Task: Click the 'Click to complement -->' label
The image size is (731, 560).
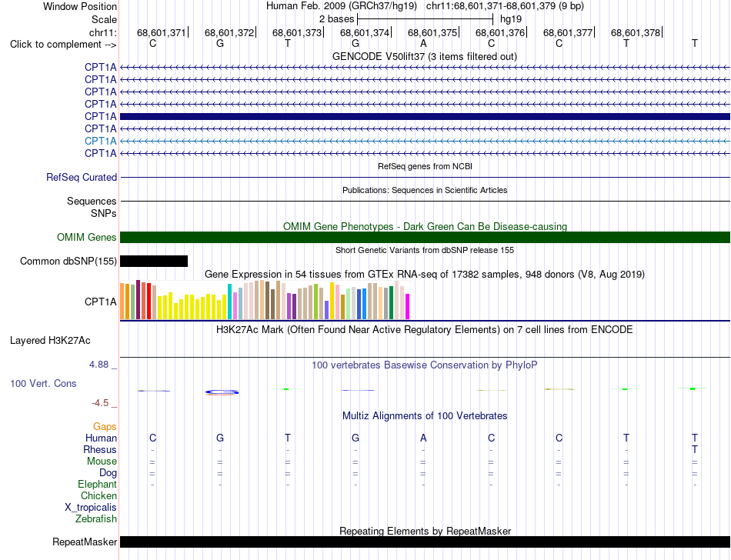Action: pyautogui.click(x=63, y=45)
